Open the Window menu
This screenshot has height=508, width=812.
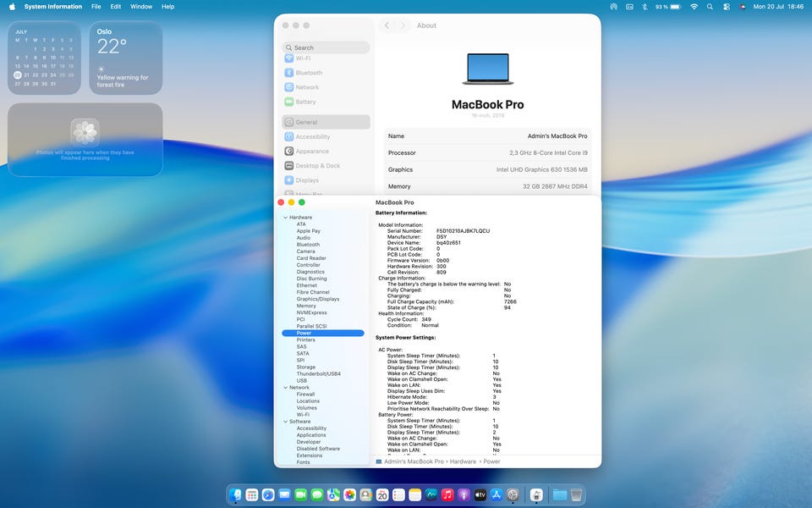141,7
